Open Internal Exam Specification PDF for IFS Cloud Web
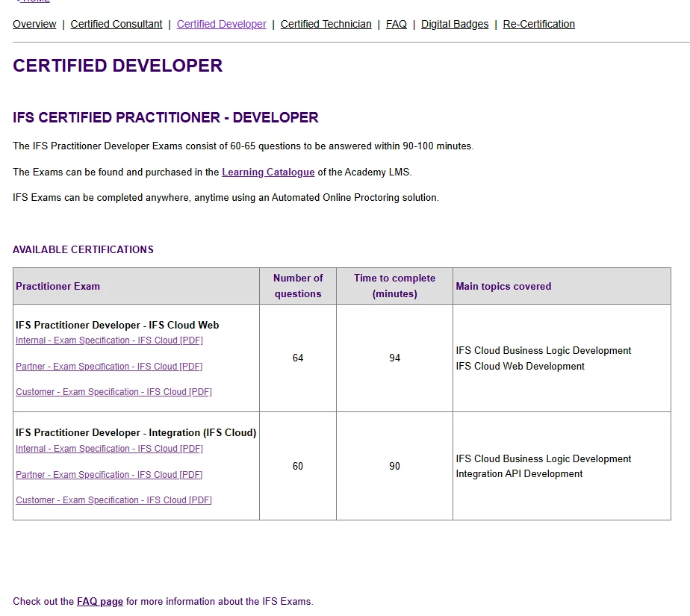 click(109, 340)
